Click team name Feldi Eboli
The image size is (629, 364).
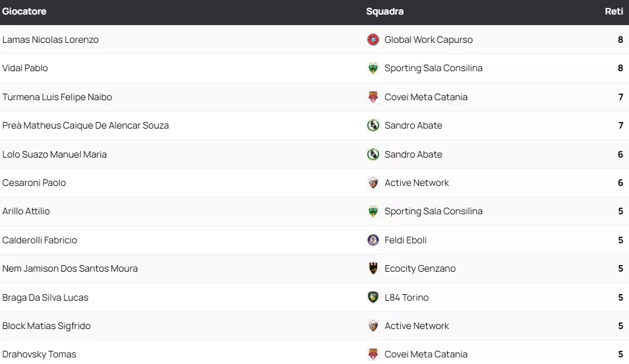point(405,240)
